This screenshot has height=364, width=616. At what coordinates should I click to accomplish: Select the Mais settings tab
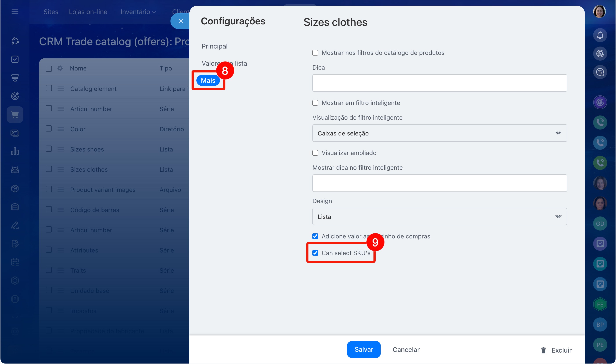(208, 80)
